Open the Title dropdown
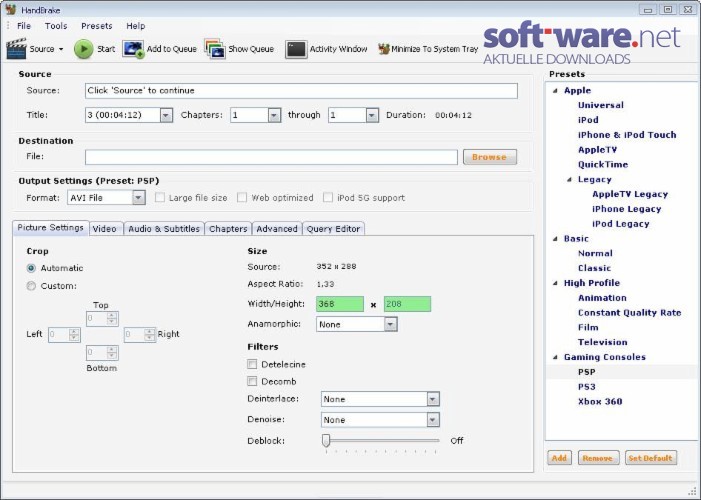Viewport: 701px width, 500px height. pyautogui.click(x=166, y=115)
